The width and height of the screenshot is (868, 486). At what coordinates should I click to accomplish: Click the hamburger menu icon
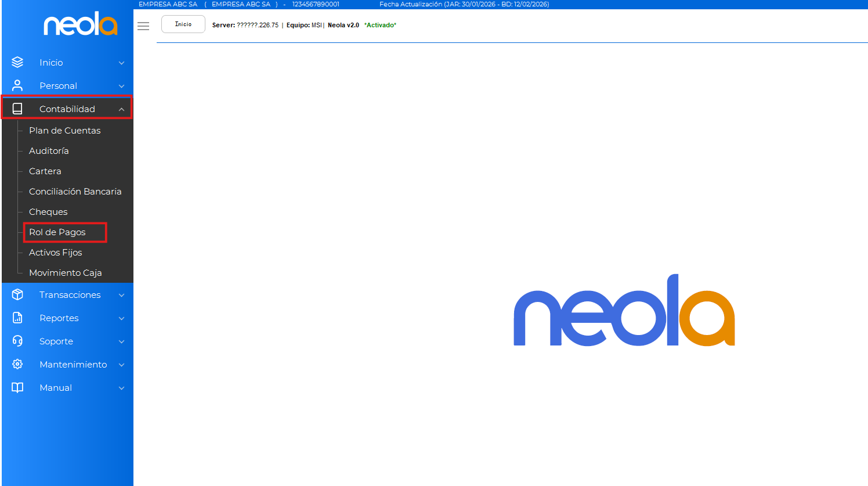(x=143, y=26)
